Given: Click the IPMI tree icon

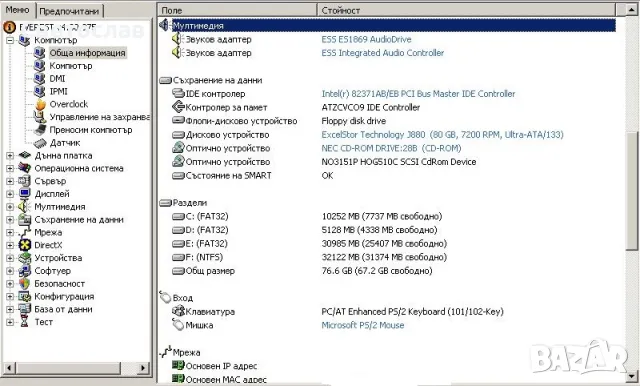Looking at the screenshot, I should pyautogui.click(x=40, y=91).
